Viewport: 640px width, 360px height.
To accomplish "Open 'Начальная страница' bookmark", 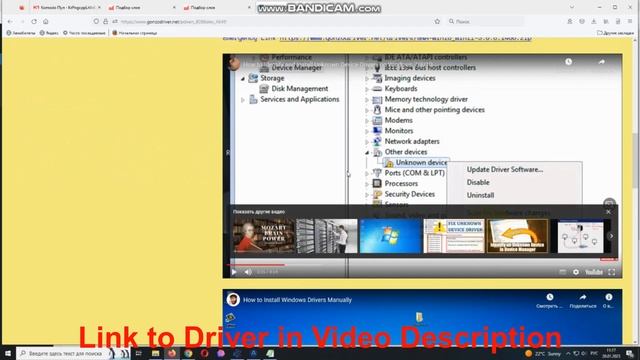I will 135,33.
